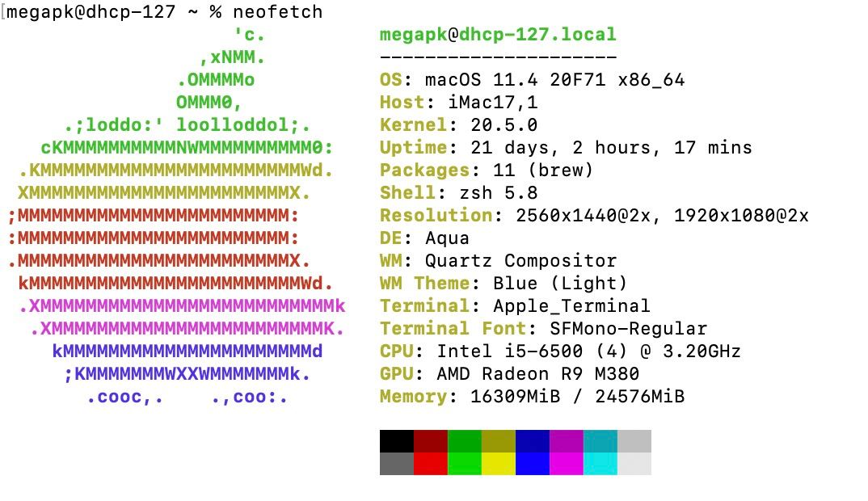Click the Shell value zsh 5.8
Image resolution: width=868 pixels, height=501 pixels.
[498, 192]
